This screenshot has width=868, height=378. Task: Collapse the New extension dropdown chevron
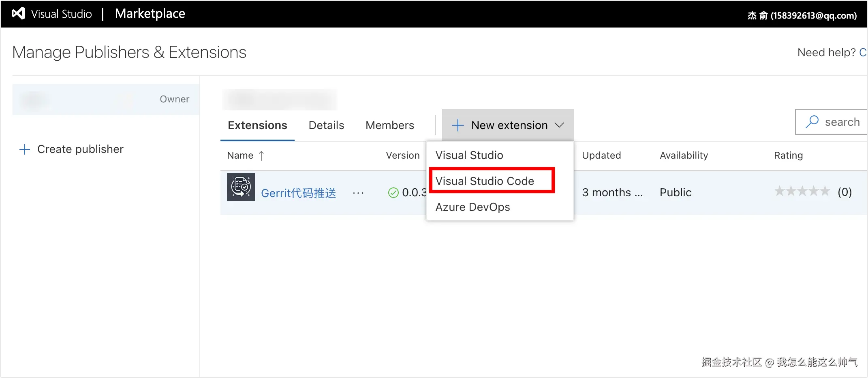click(559, 125)
